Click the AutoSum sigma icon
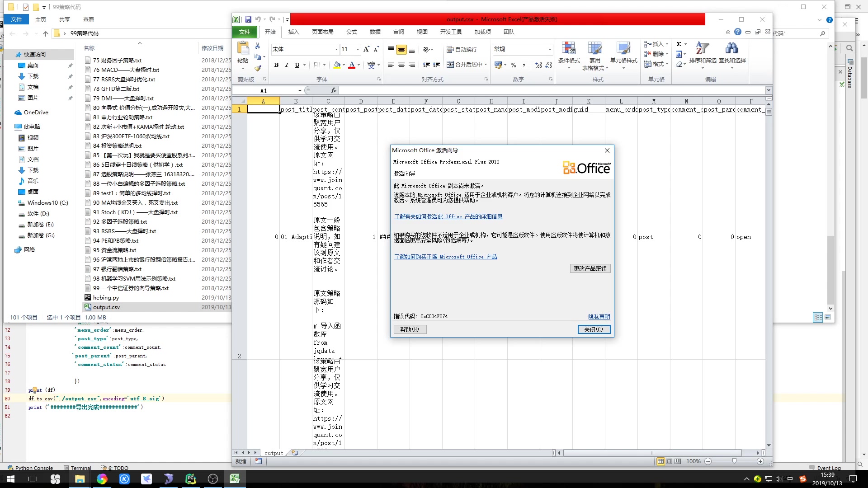Screen dimensions: 868x488 click(679, 44)
